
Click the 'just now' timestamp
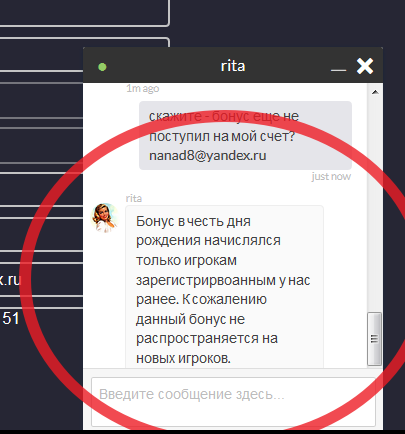[331, 176]
